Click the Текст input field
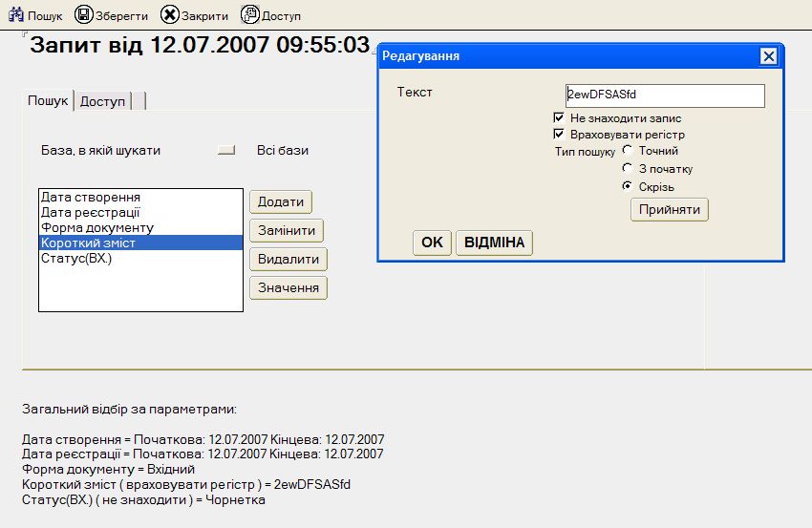This screenshot has height=528, width=812. 665,95
